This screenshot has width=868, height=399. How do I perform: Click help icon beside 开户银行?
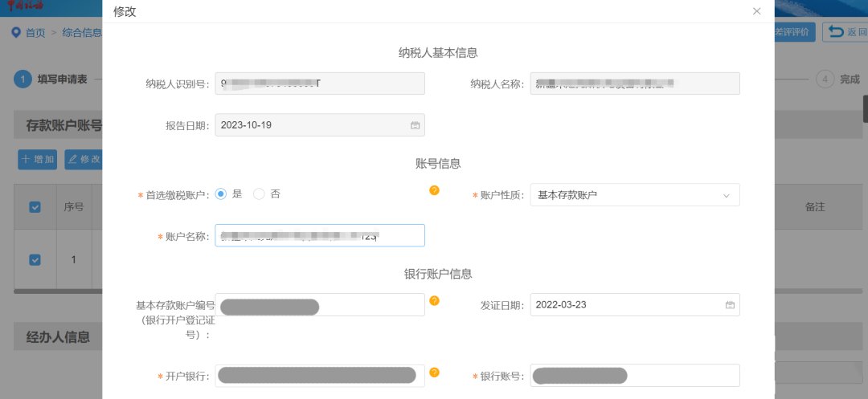point(434,373)
